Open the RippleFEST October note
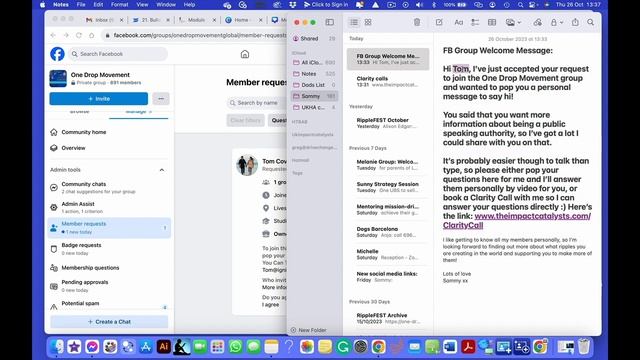The image size is (640, 360). (388, 123)
